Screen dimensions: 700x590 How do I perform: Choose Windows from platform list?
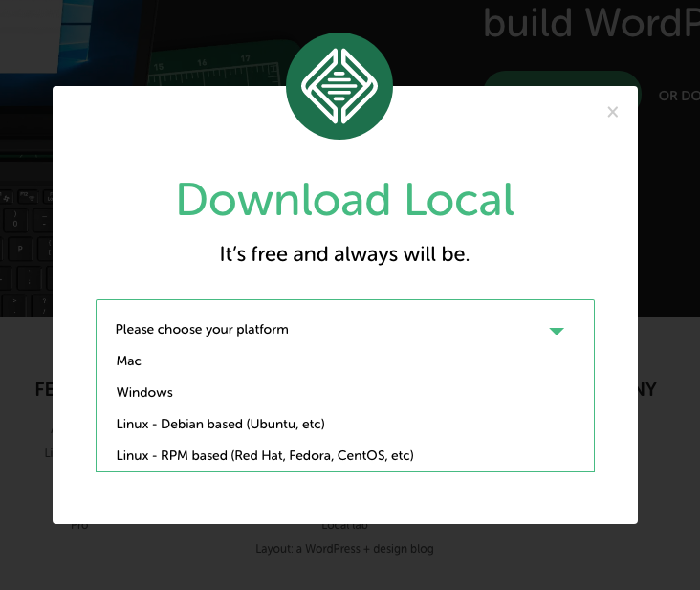(x=345, y=392)
